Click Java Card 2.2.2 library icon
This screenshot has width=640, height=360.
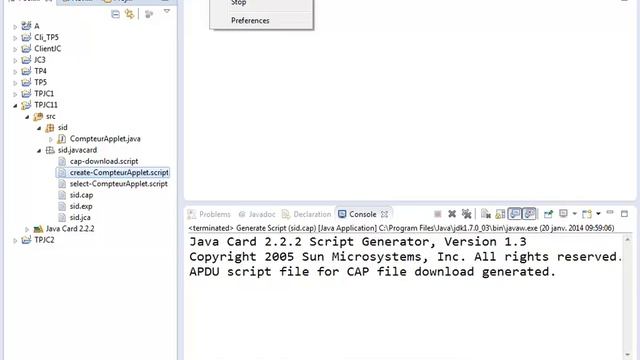coord(38,229)
